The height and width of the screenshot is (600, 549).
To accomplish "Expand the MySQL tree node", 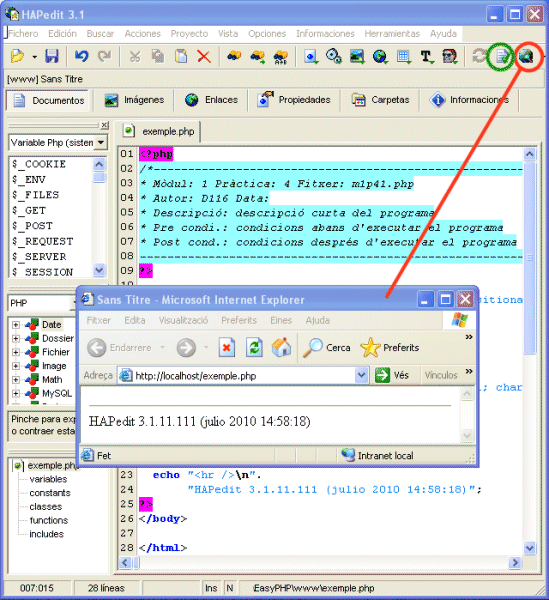I will (16, 393).
